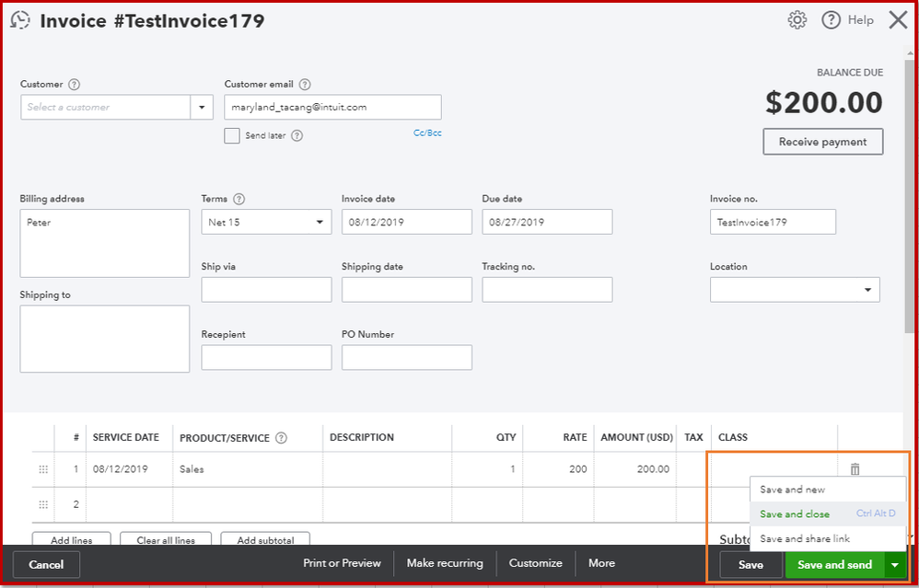Open More in footer bar

(602, 563)
